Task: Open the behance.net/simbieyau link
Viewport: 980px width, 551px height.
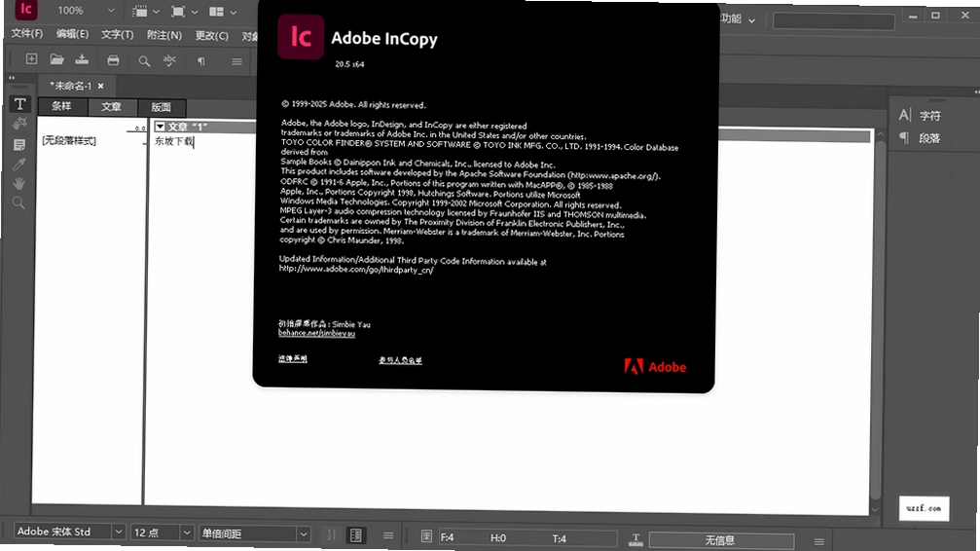Action: click(x=316, y=333)
